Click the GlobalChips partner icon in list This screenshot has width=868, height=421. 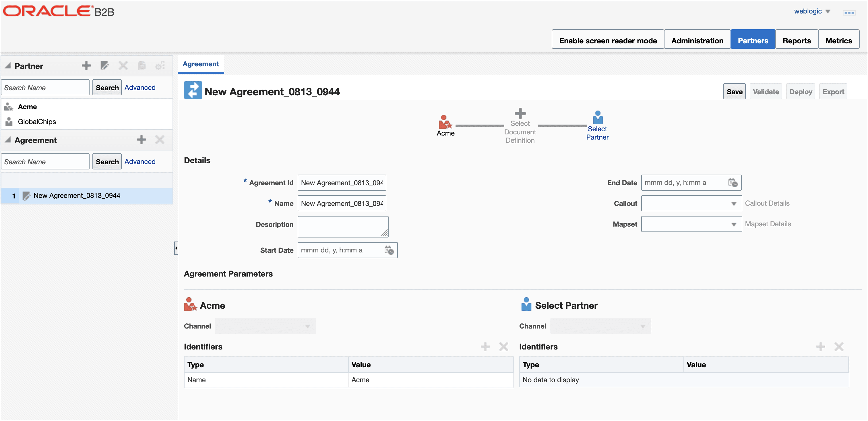click(x=9, y=122)
